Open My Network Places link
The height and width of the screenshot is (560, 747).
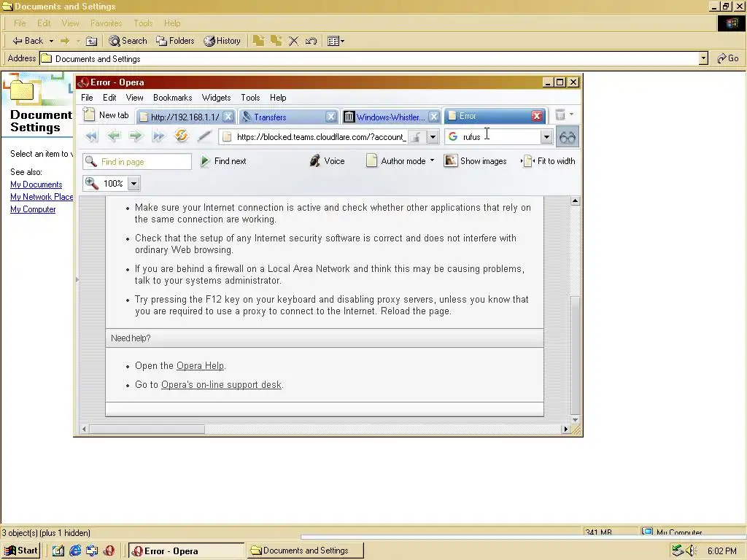pos(42,197)
